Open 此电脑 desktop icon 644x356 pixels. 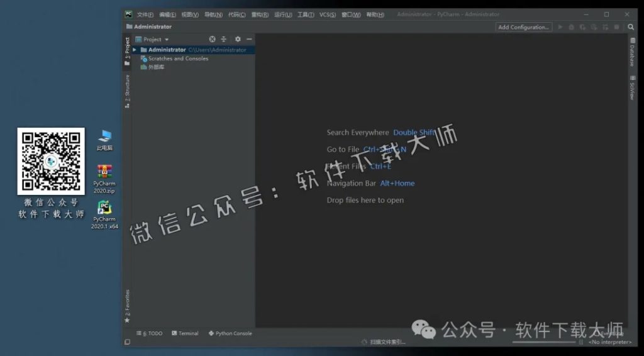(x=104, y=140)
